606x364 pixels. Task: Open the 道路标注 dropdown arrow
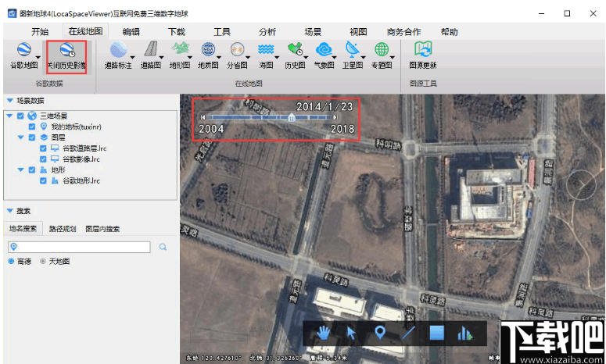[x=132, y=58]
